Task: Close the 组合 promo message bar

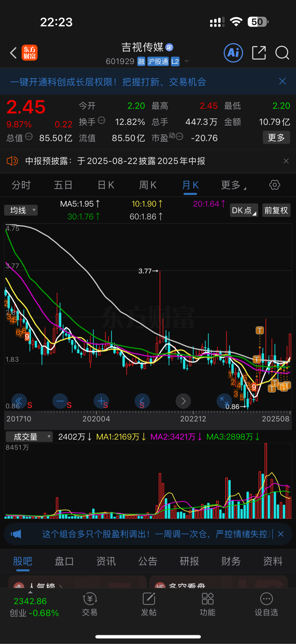Action: [281, 534]
